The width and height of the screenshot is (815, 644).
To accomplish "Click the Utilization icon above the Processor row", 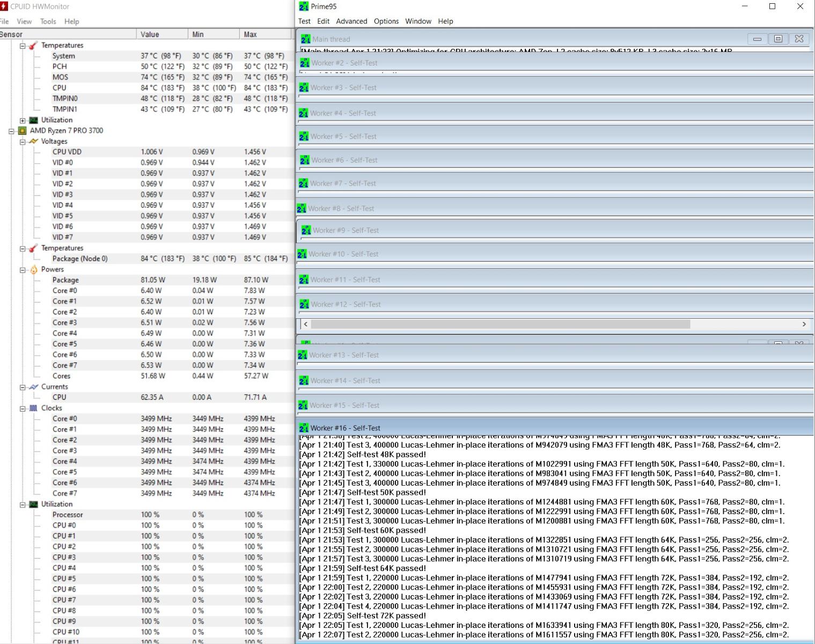I will point(33,504).
